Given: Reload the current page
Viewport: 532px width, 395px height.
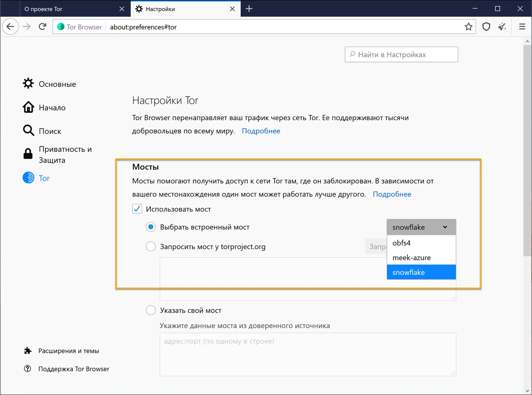Looking at the screenshot, I should tap(43, 27).
